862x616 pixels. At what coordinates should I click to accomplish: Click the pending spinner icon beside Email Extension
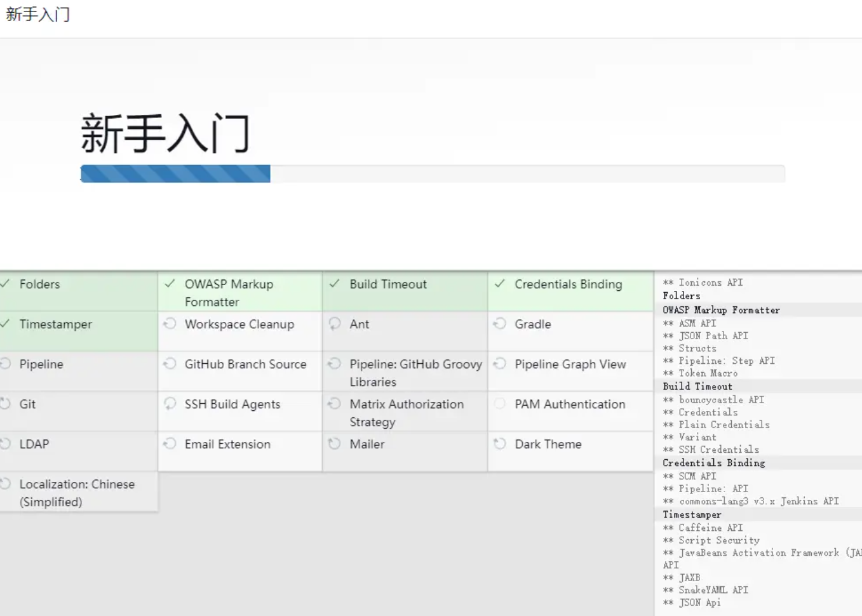point(170,444)
